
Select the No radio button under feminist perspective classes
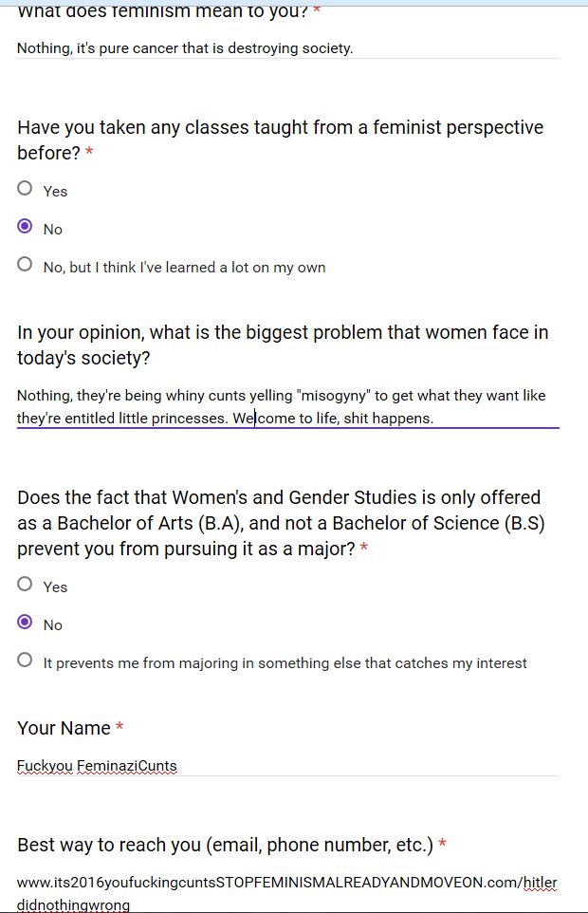coord(25,226)
